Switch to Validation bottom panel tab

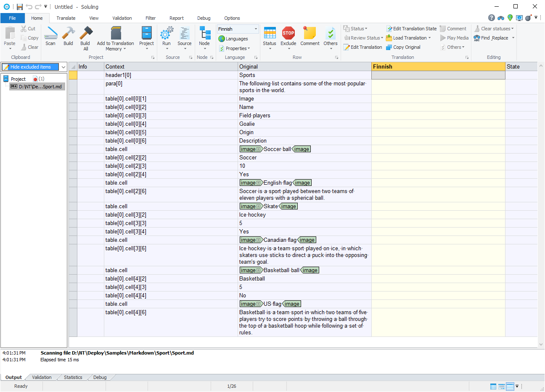[x=42, y=377]
